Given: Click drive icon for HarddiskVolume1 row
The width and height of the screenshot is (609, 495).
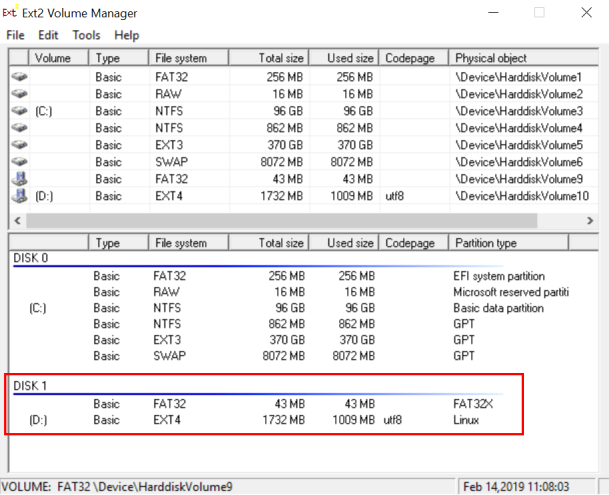Looking at the screenshot, I should [19, 77].
